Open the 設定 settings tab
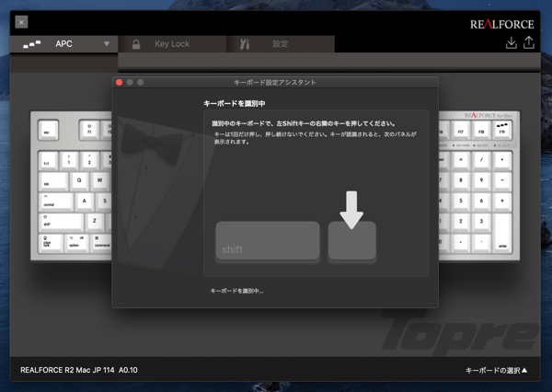This screenshot has height=392, width=552. click(x=281, y=44)
